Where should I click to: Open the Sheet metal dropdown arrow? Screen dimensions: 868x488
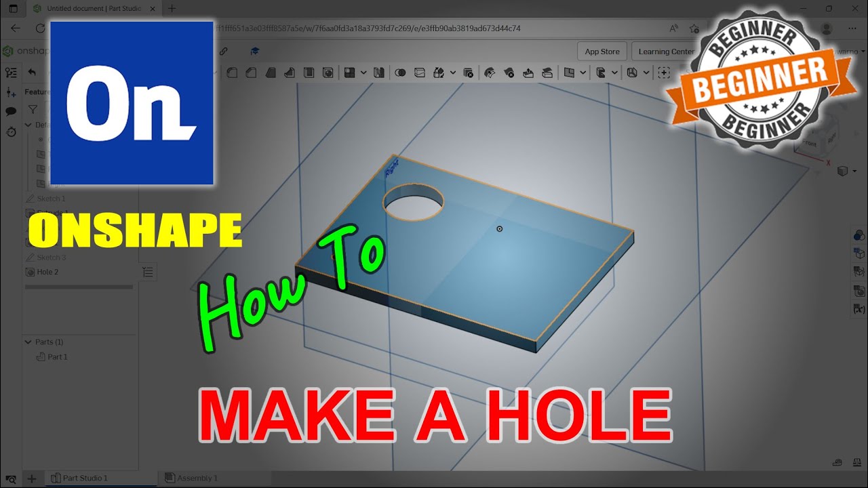click(x=646, y=73)
